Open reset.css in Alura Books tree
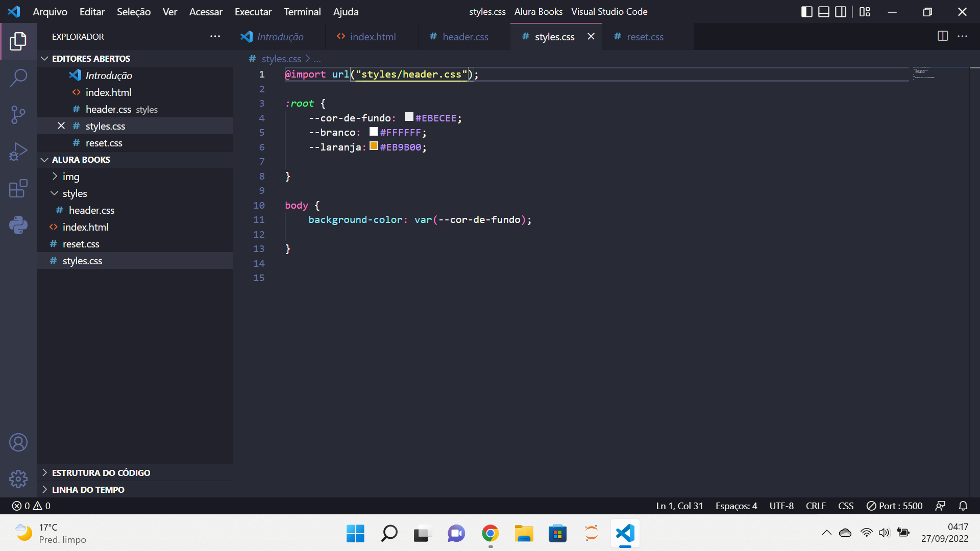The width and height of the screenshot is (980, 551). coord(135,244)
